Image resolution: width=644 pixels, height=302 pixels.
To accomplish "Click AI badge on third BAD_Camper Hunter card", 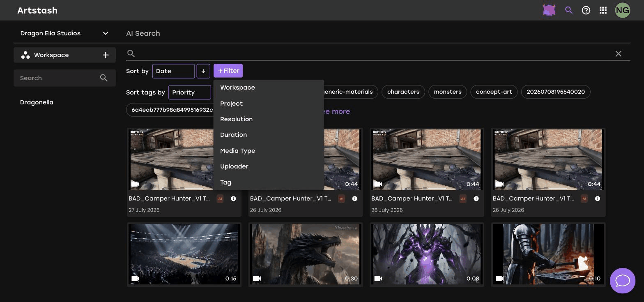I will [x=463, y=199].
